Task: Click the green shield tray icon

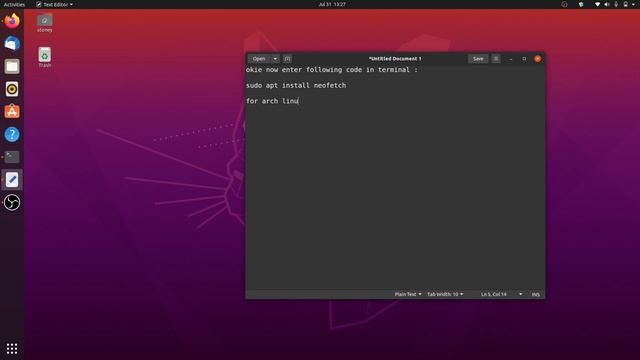Action: coord(581,4)
